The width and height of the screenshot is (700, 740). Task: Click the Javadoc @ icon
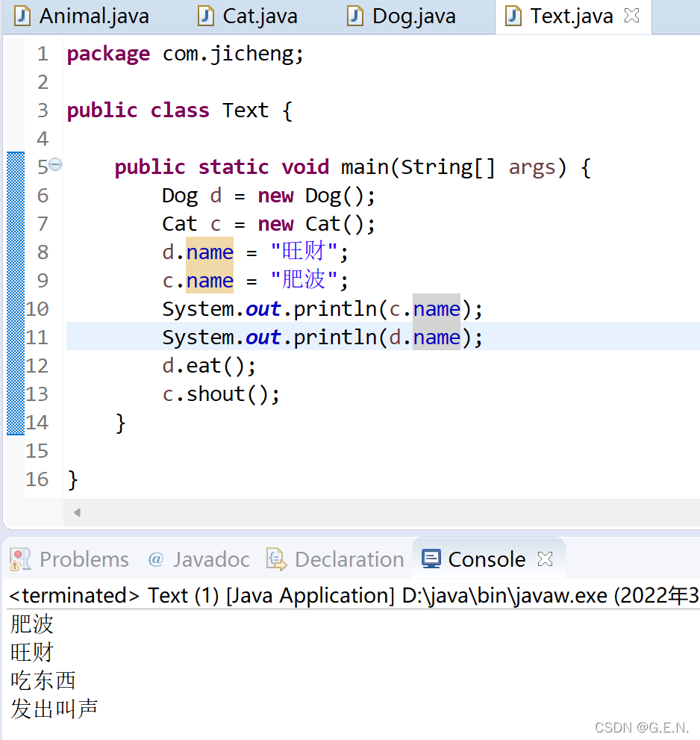[156, 560]
